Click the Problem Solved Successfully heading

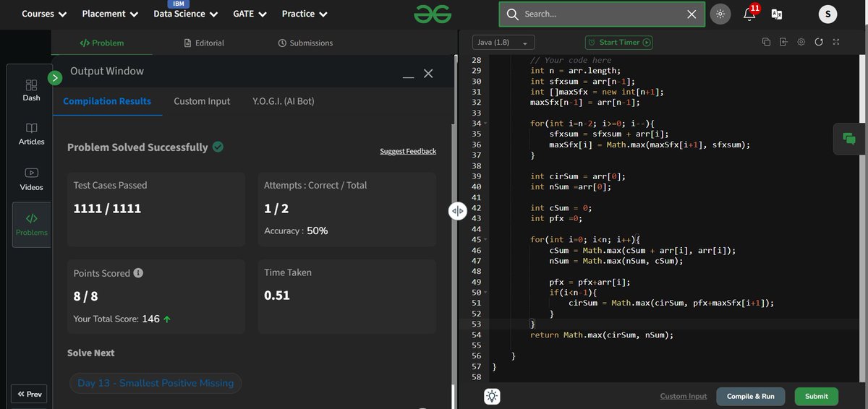(137, 147)
